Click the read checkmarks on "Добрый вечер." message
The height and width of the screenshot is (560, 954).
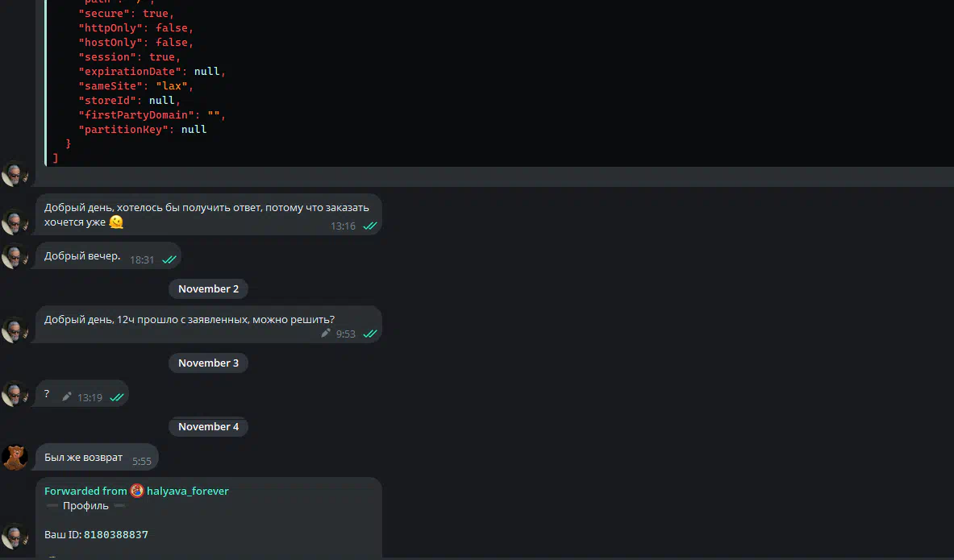169,259
